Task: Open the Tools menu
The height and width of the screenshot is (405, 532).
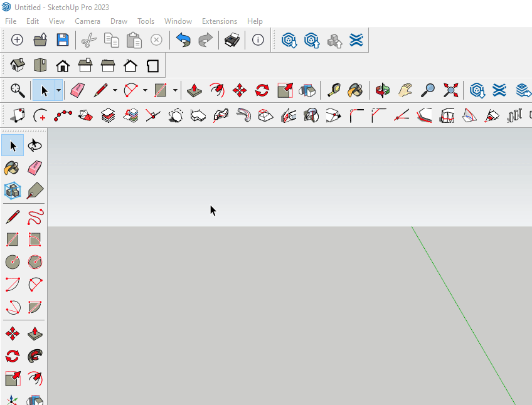Action: (146, 21)
